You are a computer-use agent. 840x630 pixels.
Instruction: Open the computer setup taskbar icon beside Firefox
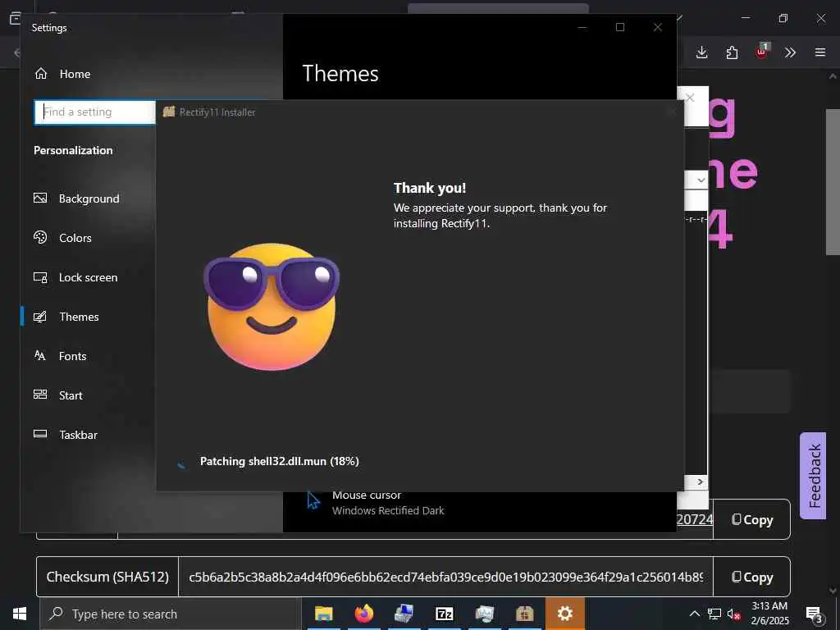tap(404, 614)
